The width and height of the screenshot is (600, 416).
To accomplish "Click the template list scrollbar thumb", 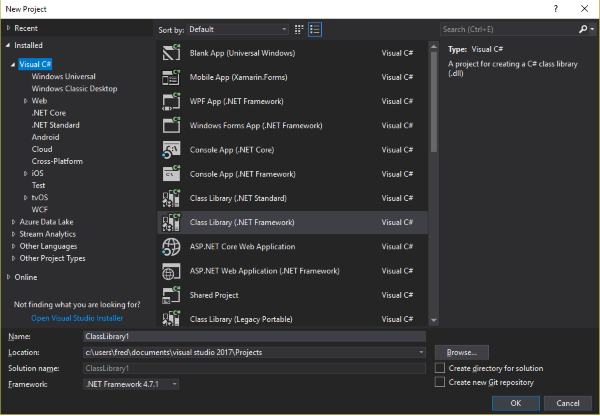I will click(x=434, y=101).
